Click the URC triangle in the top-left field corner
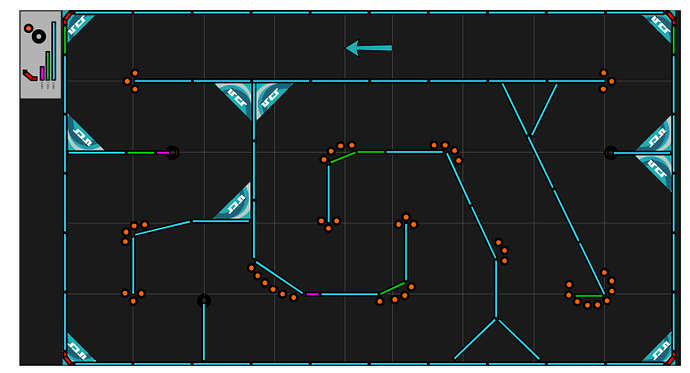Image resolution: width=690 pixels, height=373 pixels. click(77, 26)
